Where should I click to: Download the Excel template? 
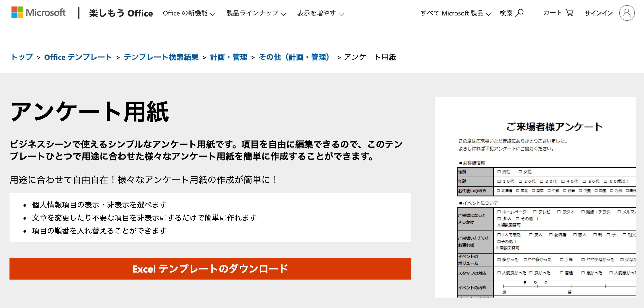[x=210, y=269]
